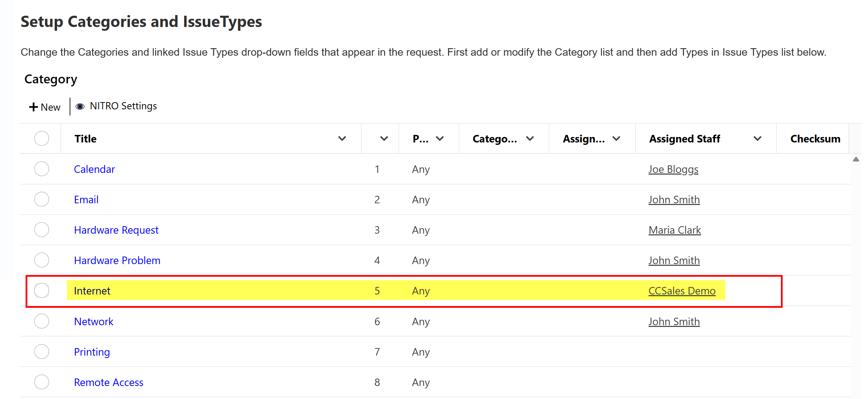Open the Assigned Staff column dropdown
The width and height of the screenshot is (868, 399).
pos(757,138)
